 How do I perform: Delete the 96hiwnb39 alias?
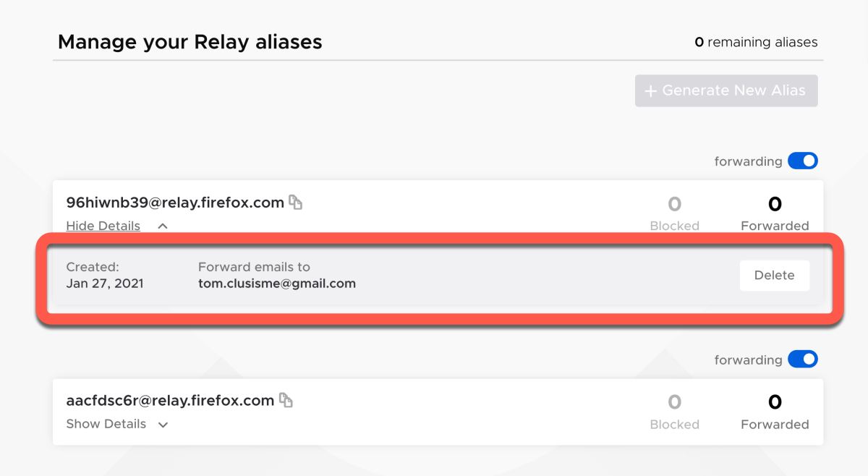pyautogui.click(x=774, y=276)
